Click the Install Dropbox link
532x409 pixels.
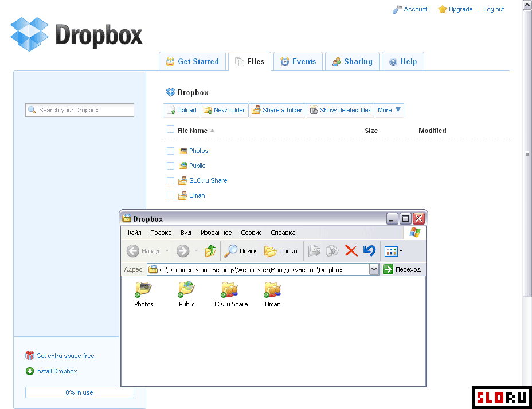coord(57,371)
